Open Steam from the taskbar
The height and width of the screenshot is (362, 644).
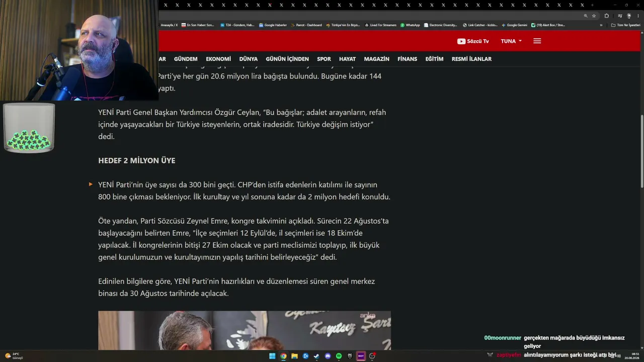316,356
